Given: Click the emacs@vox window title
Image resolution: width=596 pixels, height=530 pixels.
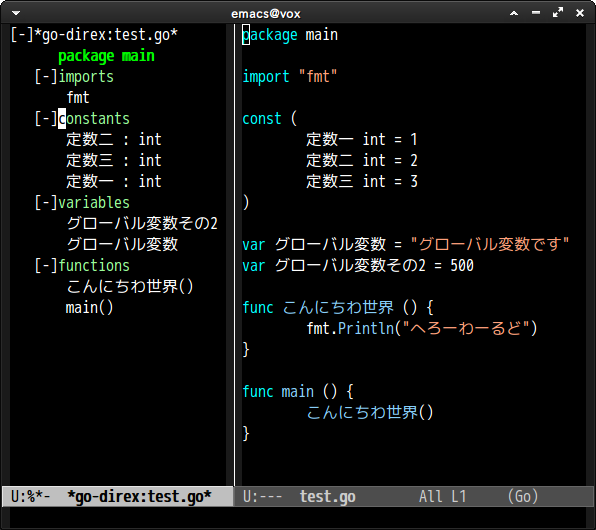Looking at the screenshot, I should pyautogui.click(x=266, y=14).
